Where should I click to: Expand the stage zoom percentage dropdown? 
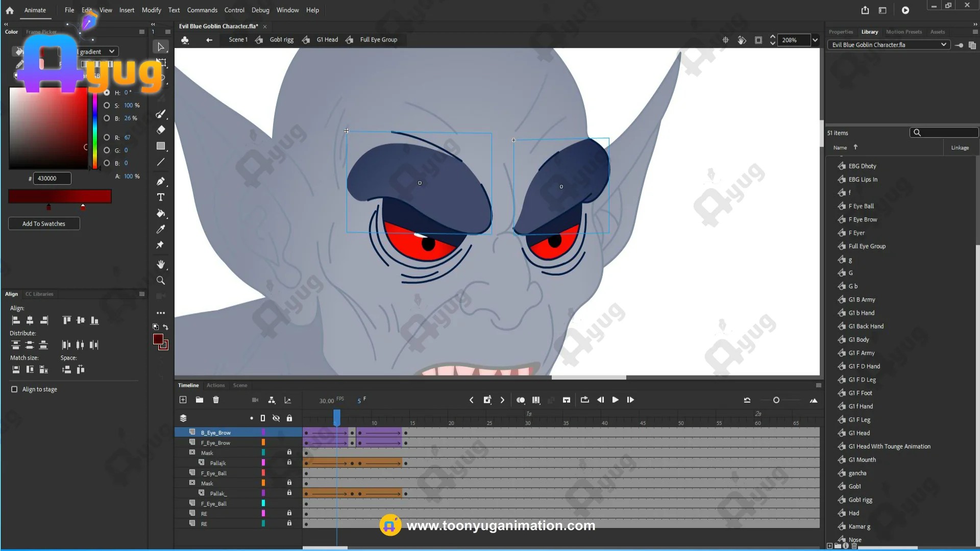click(x=815, y=40)
